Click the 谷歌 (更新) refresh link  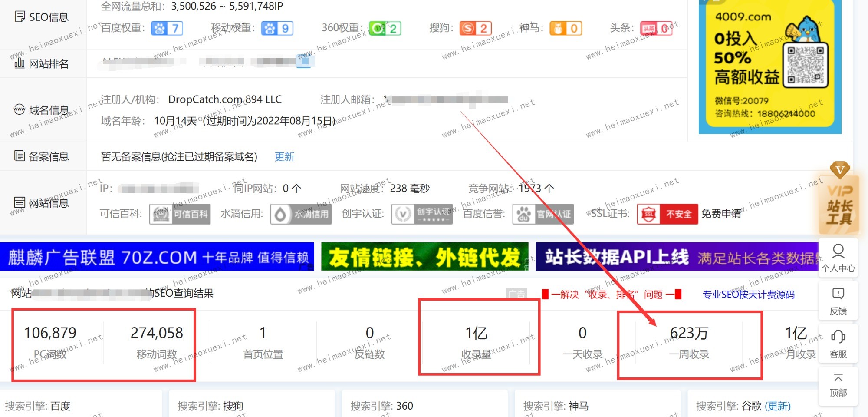point(778,406)
